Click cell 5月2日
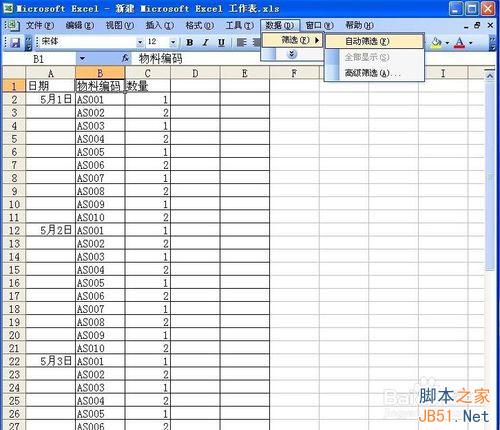The image size is (500, 430). pos(51,231)
